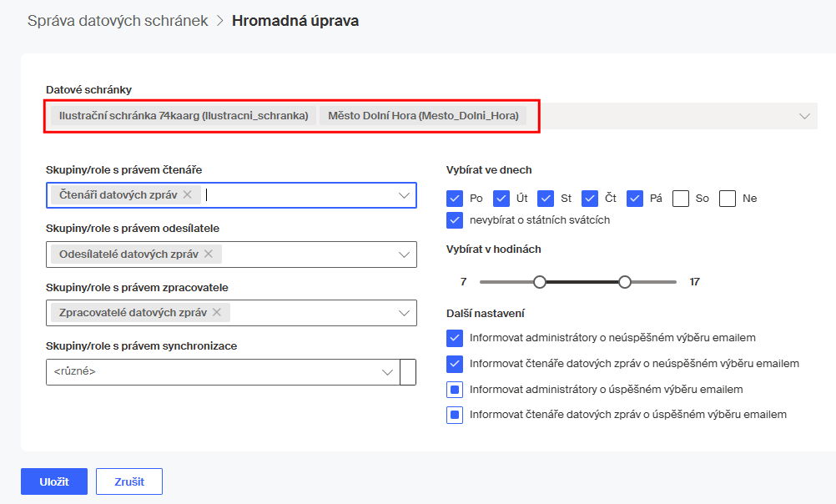
Task: Remove the Čtenáři datových zpráv tag
Action: (x=188, y=194)
